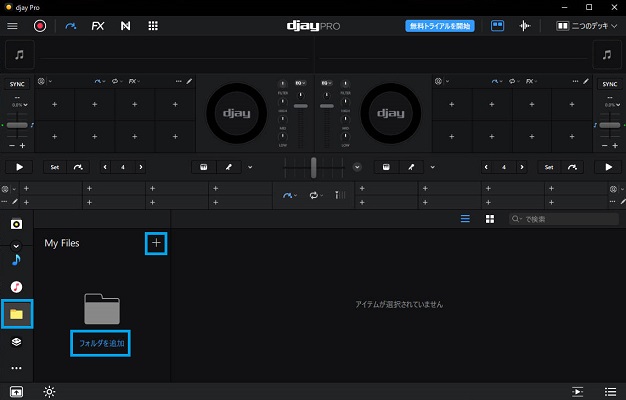Adjust the right deck tempo slider

click(x=610, y=125)
